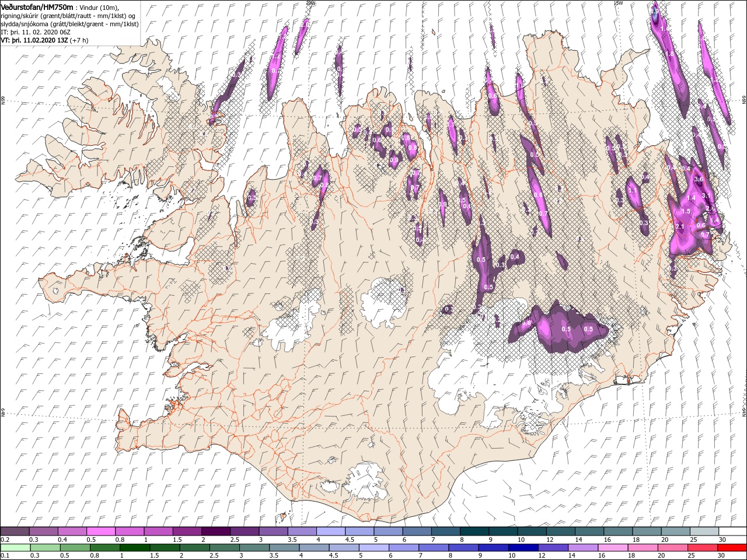Screen dimensions: 747x560
Task: Click the upper legend swatch for 0.3–0.4
Action: point(44,531)
